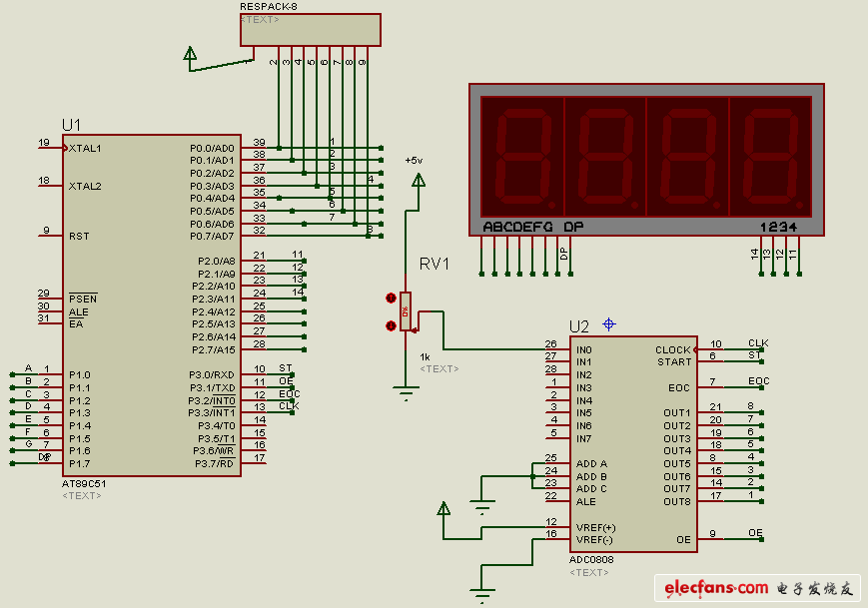Click the P0.0/AD0 pin label
The image size is (868, 608).
tap(212, 149)
